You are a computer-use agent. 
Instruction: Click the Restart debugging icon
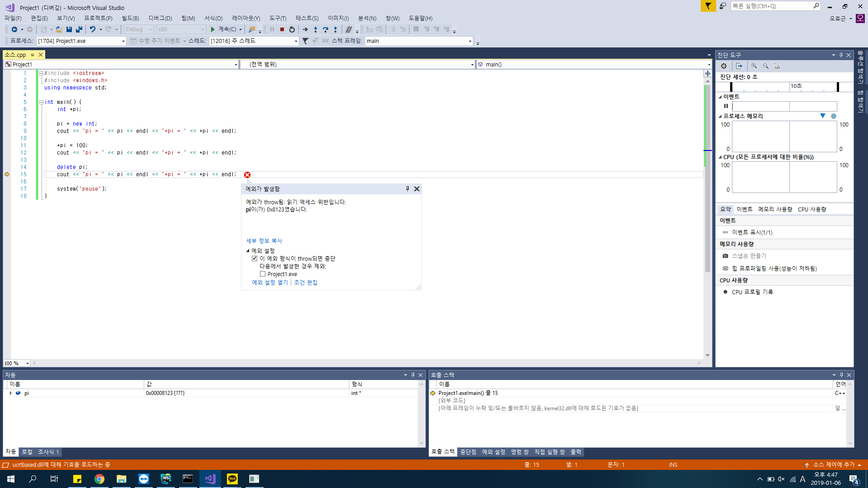(292, 29)
